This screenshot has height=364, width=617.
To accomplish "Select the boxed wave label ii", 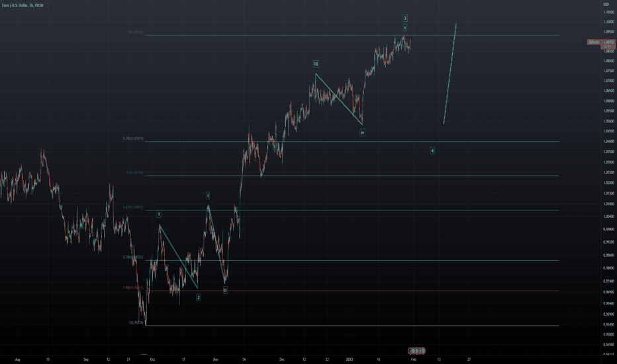I will 225,290.
